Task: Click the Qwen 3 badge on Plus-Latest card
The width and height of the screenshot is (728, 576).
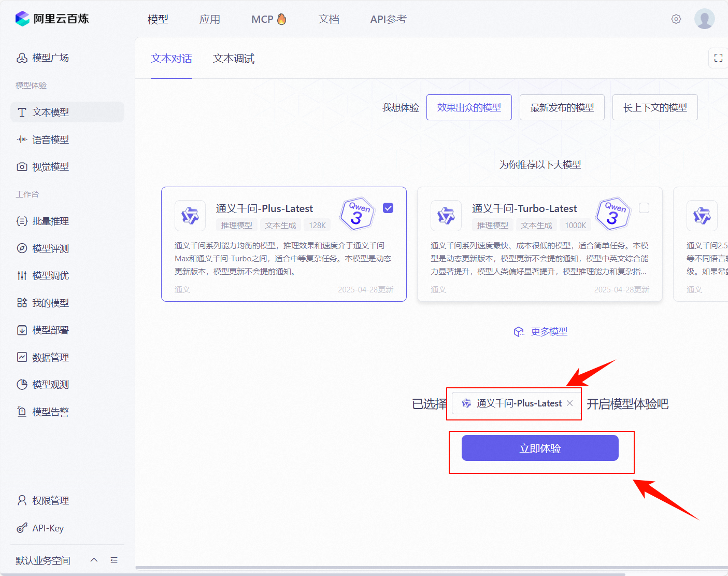Action: [357, 214]
